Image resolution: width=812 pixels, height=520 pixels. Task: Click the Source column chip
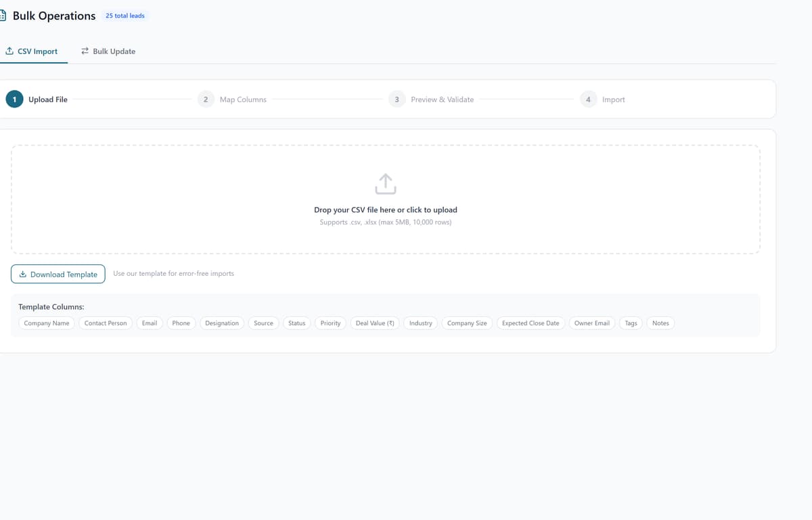[x=264, y=323]
